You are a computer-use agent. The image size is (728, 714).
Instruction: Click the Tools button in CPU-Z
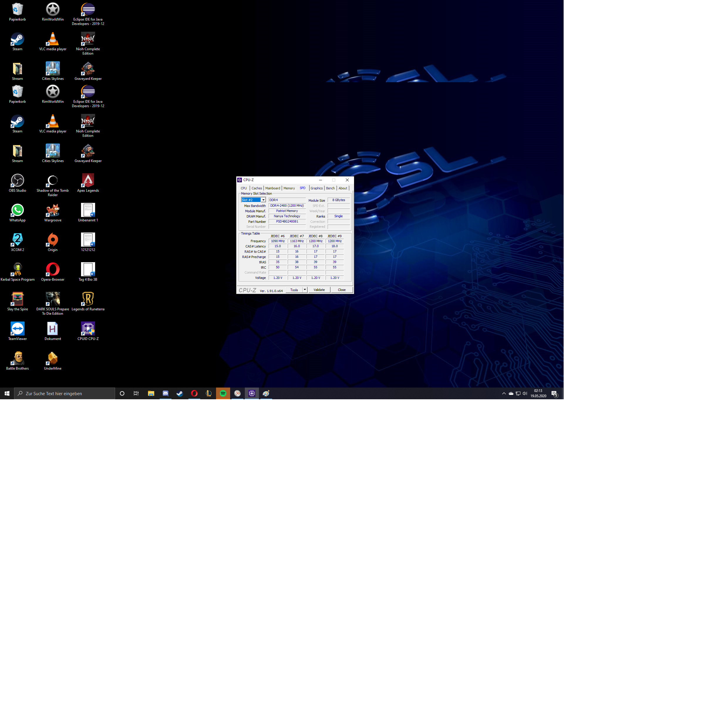(294, 290)
